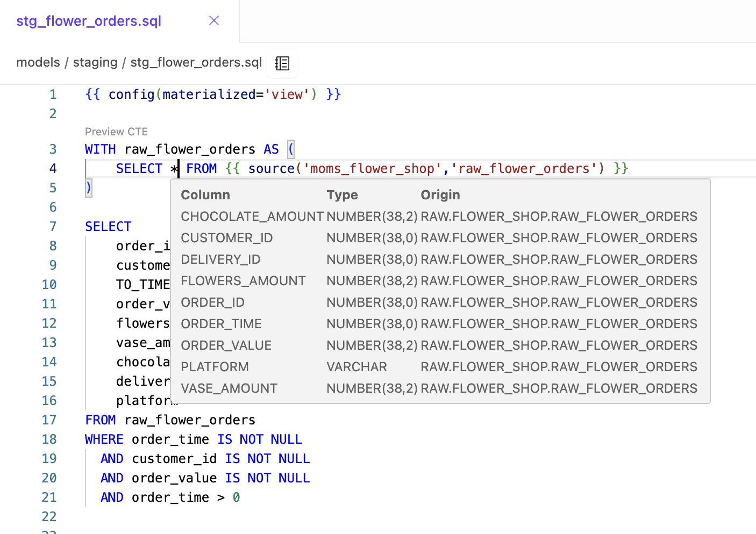The image size is (756, 534).
Task: Place cursor on the config materialized line
Action: (x=213, y=94)
